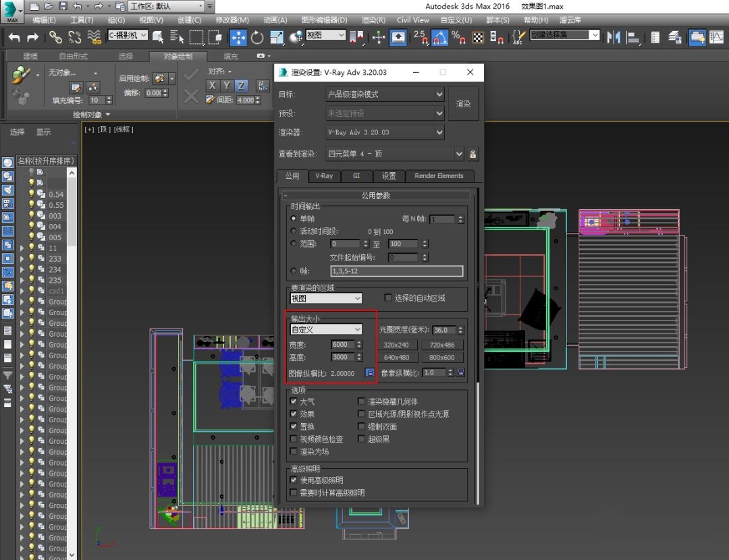Image resolution: width=729 pixels, height=560 pixels.
Task: Select the Active Time Segment radio button
Action: tap(294, 231)
